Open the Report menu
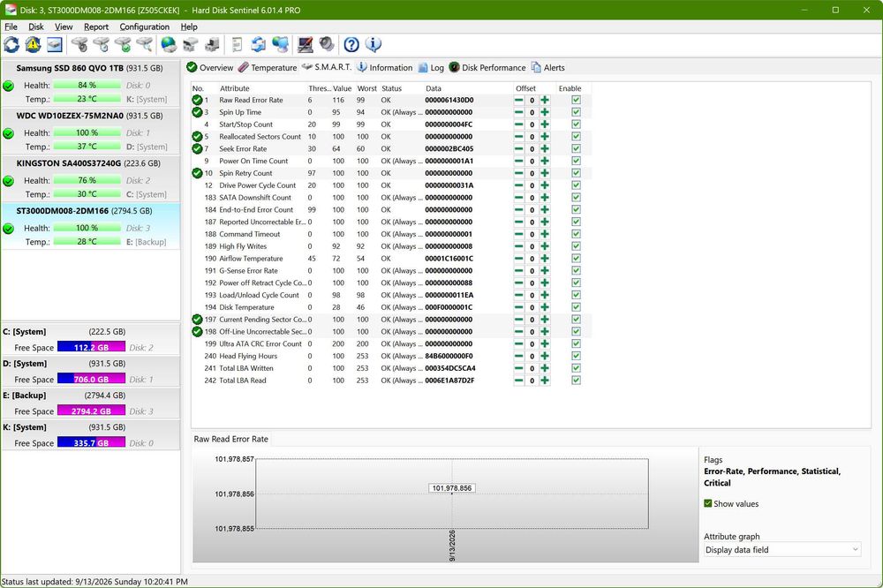The image size is (883, 588). click(x=96, y=26)
